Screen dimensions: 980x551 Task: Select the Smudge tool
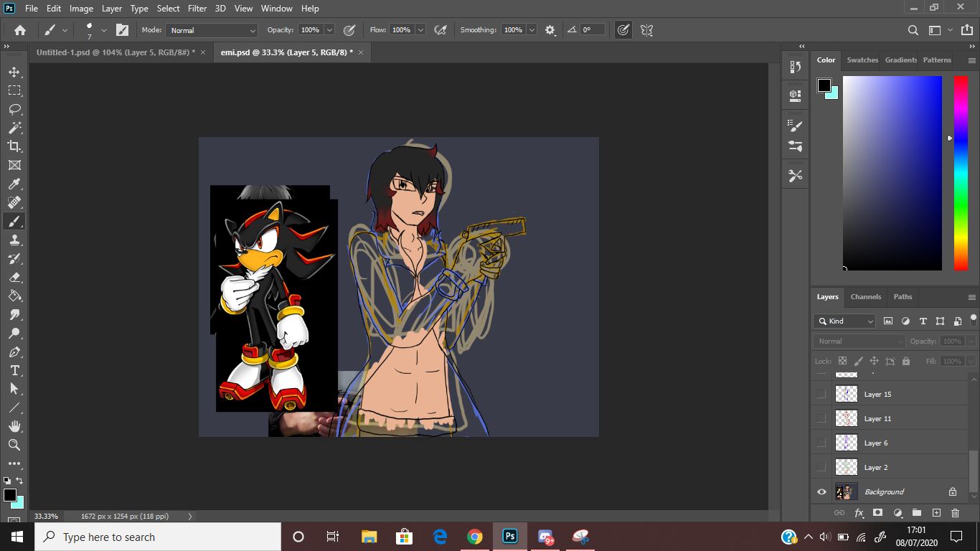[14, 314]
